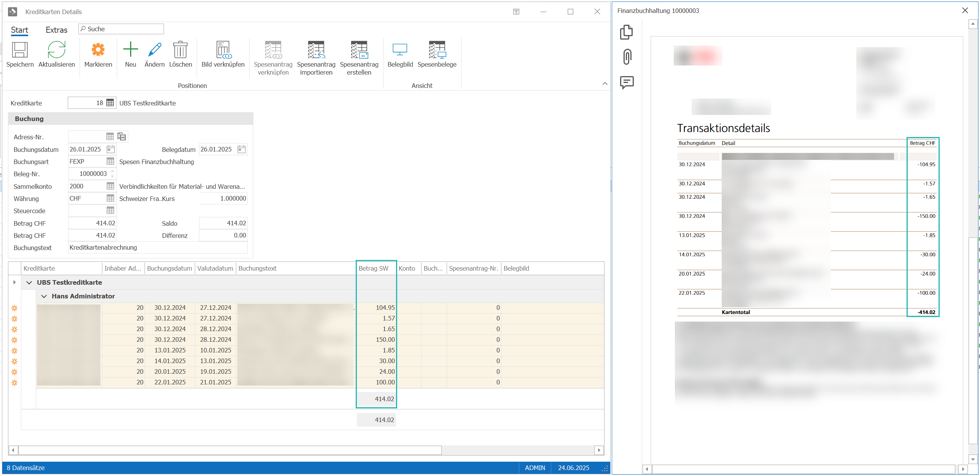
Task: Sort by Buchungsdatum column header
Action: (x=170, y=268)
